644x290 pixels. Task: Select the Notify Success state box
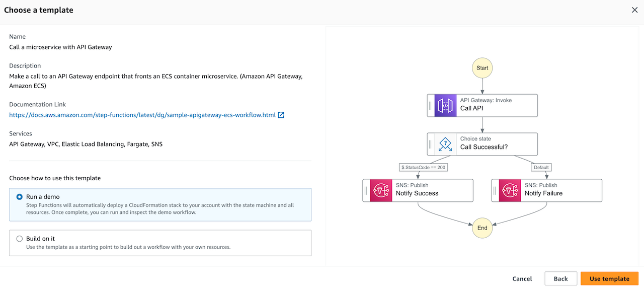tap(418, 190)
